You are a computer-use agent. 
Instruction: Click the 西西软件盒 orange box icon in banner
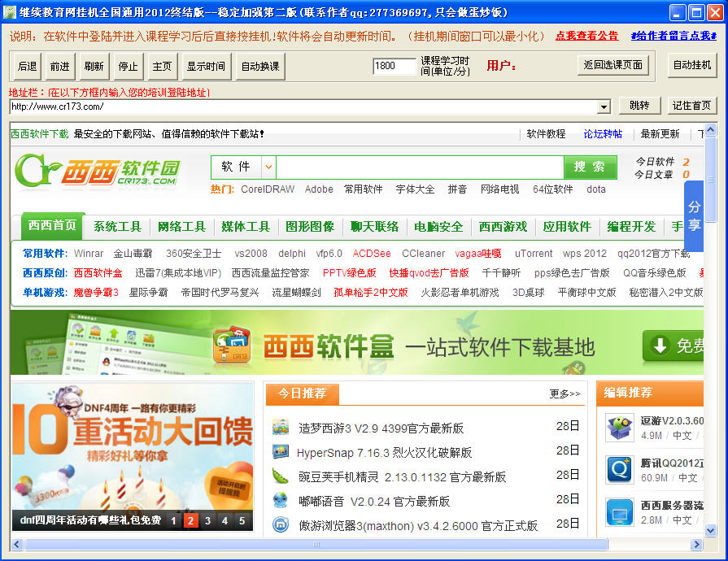click(x=232, y=345)
